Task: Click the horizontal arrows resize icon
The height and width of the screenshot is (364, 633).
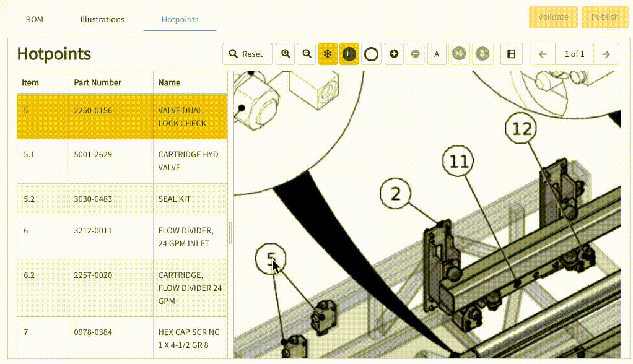Action: click(x=459, y=54)
